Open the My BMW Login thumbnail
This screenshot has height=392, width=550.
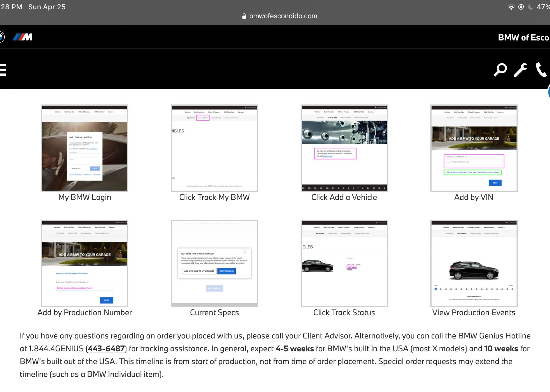(85, 148)
